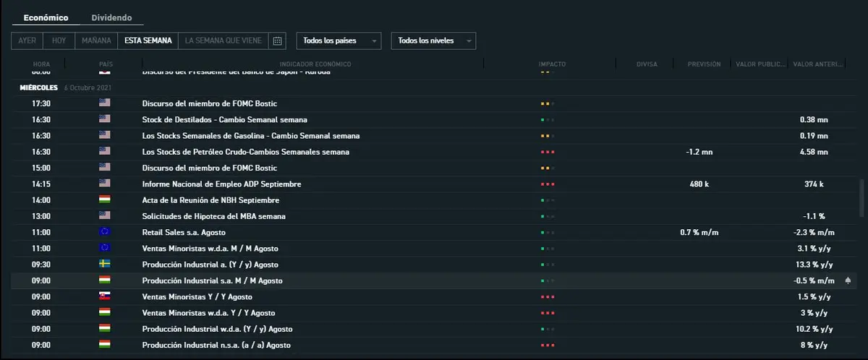Image resolution: width=868 pixels, height=360 pixels.
Task: Click the Hungary flag for Acta de la Reunión NBH
Action: coord(105,200)
